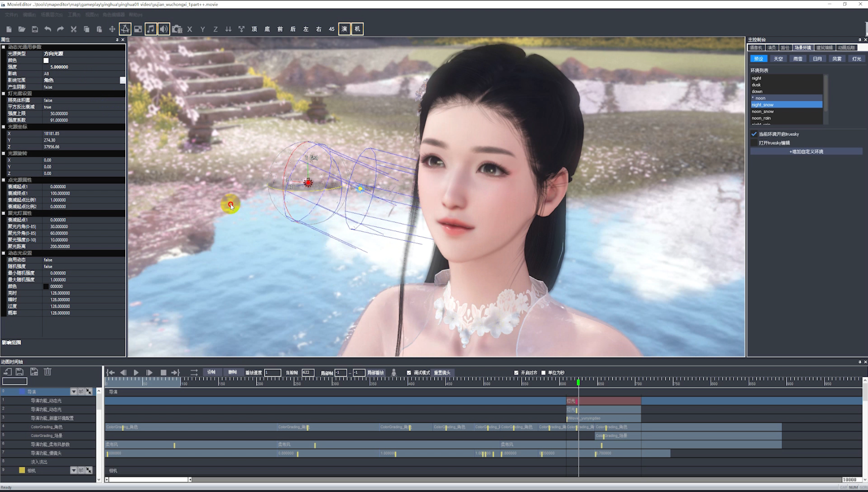
Task: Select the music note audio tool
Action: click(151, 29)
